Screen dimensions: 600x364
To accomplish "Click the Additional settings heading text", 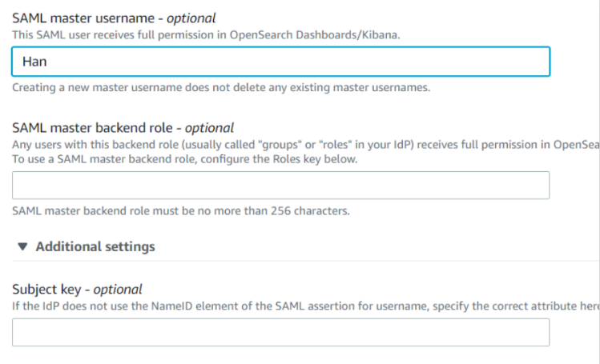I will pyautogui.click(x=95, y=246).
